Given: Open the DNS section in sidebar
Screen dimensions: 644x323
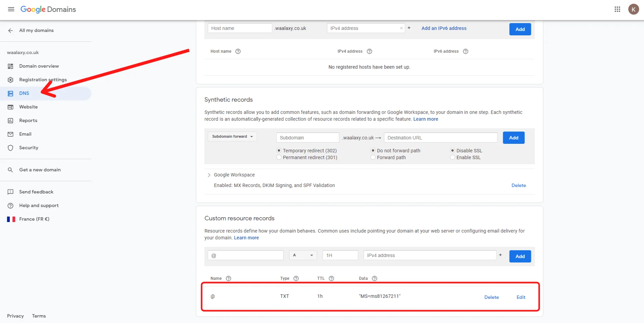Looking at the screenshot, I should pyautogui.click(x=46, y=93).
